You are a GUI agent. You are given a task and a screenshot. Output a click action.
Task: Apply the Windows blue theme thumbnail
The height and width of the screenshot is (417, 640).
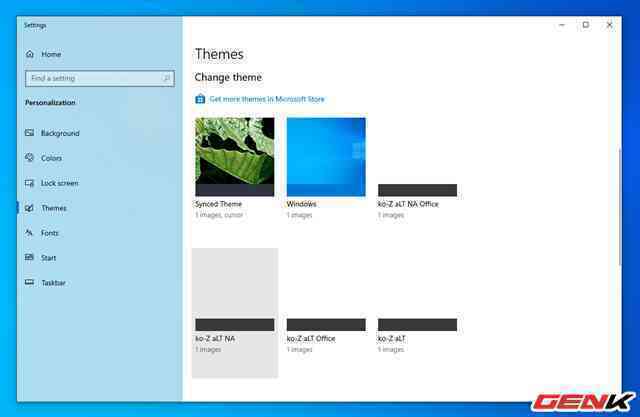326,157
